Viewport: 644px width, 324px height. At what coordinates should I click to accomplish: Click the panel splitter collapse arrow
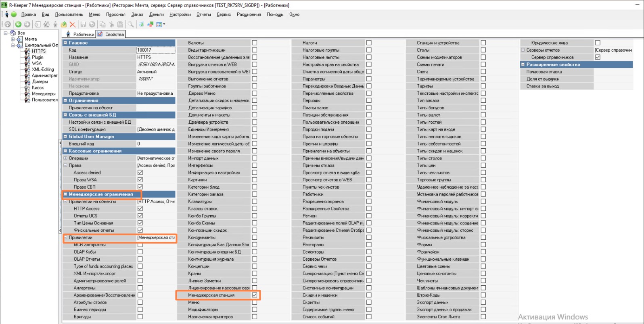[60, 143]
